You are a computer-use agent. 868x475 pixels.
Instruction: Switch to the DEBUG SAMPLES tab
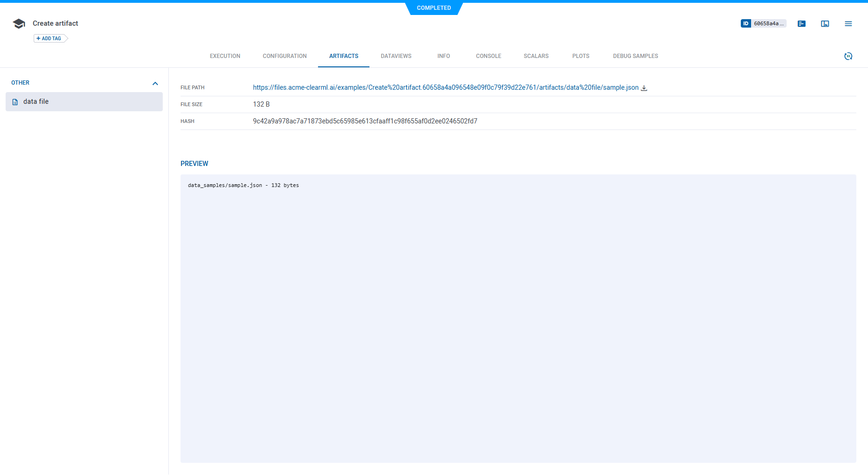tap(635, 56)
